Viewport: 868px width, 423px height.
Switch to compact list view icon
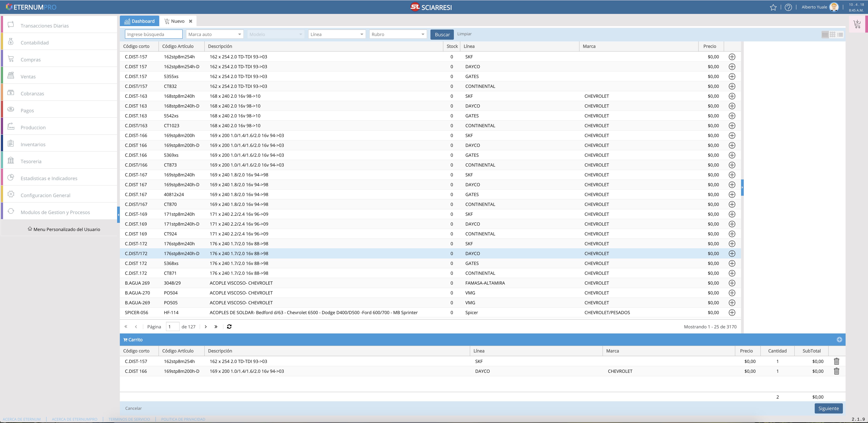[x=840, y=34]
